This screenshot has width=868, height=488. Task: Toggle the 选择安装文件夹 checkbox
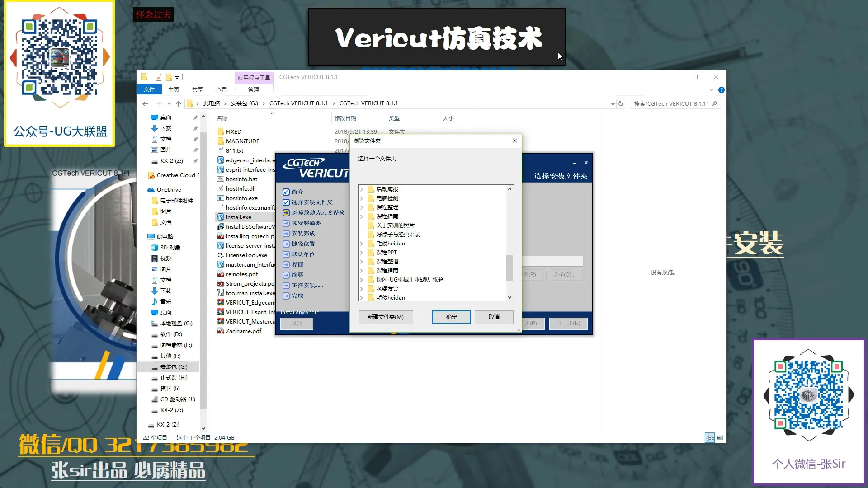click(x=286, y=202)
